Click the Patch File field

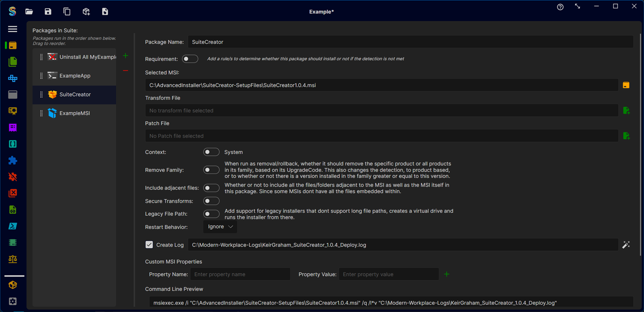381,136
